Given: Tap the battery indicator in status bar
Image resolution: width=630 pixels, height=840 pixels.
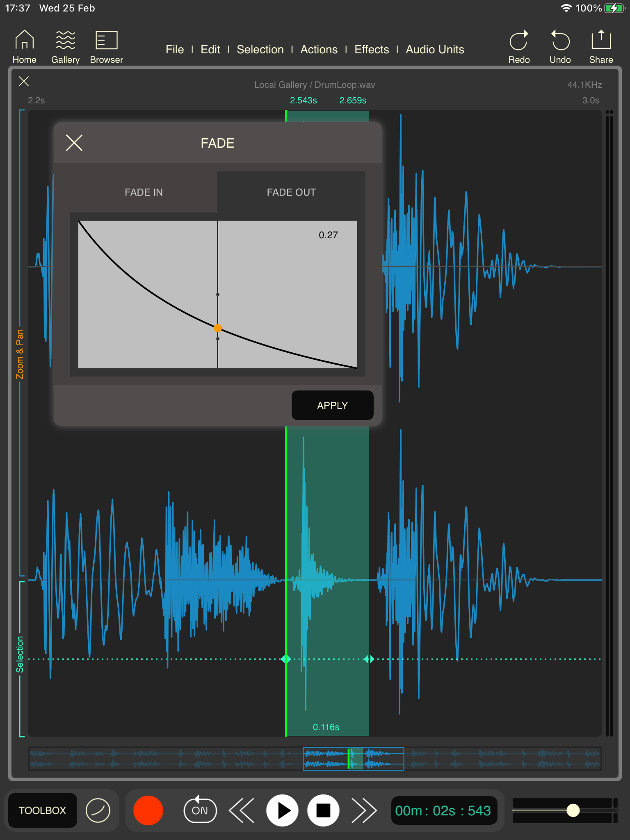Looking at the screenshot, I should 614,8.
